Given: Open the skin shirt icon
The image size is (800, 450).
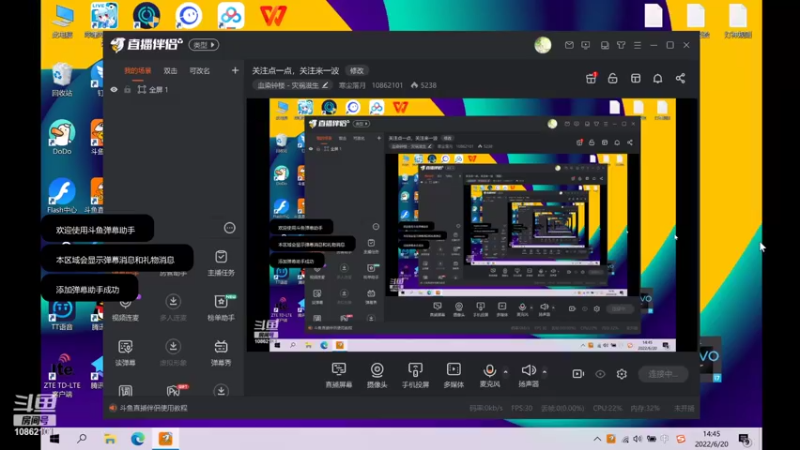Looking at the screenshot, I should (x=621, y=45).
